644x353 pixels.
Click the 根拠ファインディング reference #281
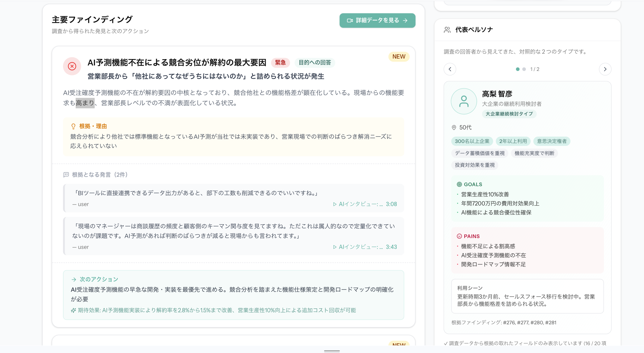551,323
